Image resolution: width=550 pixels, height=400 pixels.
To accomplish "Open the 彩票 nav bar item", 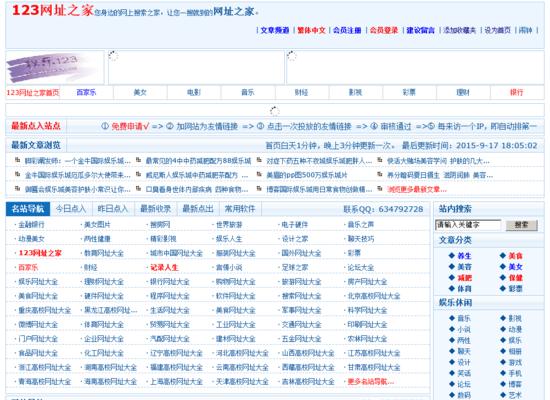I will [x=409, y=92].
